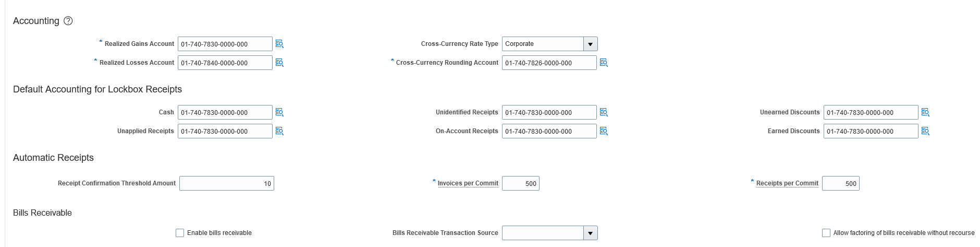Click the Invoices per Commit label link
Screen dimensions: 980x247
click(468, 183)
